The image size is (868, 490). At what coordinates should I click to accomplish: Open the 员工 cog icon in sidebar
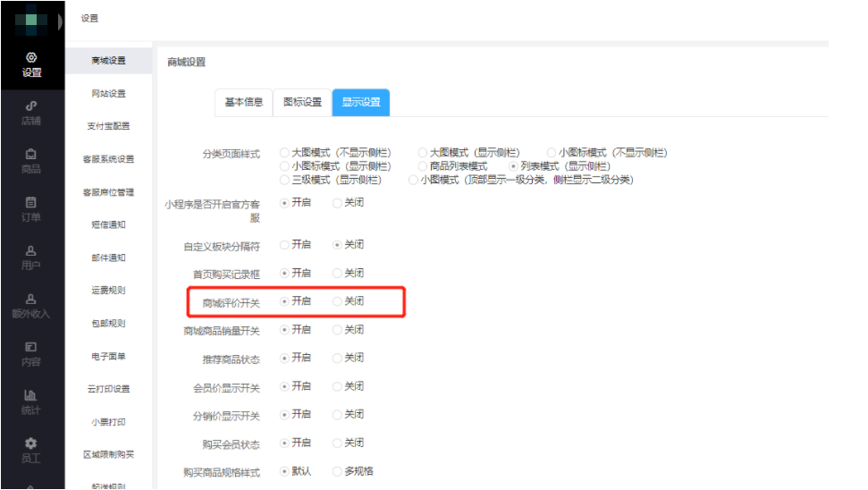31,443
